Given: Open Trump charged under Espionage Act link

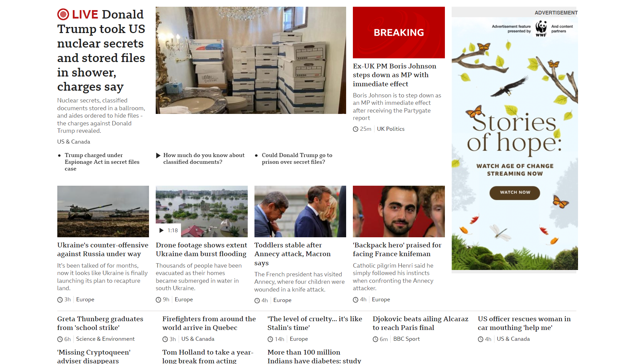Looking at the screenshot, I should 102,162.
